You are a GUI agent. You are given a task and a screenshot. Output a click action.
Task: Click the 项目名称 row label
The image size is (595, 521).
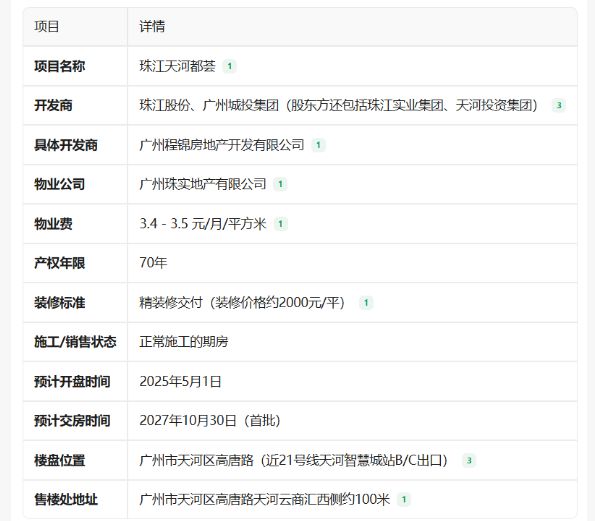[x=60, y=66]
